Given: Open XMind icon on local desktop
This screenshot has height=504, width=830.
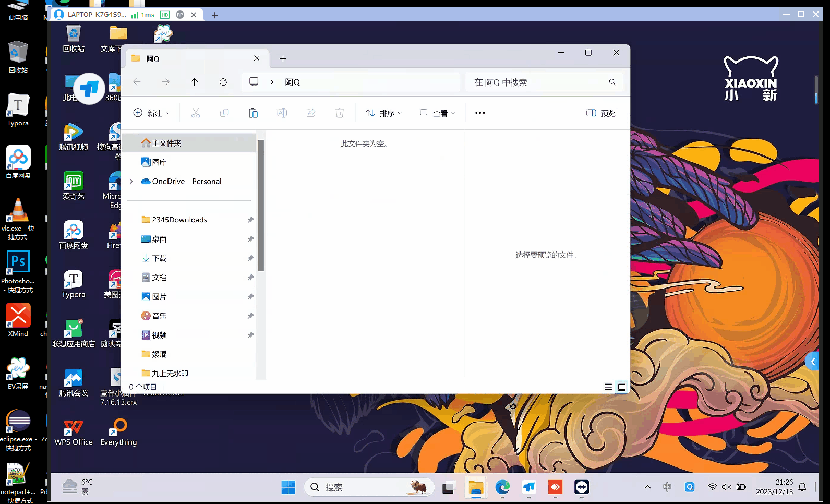Looking at the screenshot, I should click(x=18, y=320).
